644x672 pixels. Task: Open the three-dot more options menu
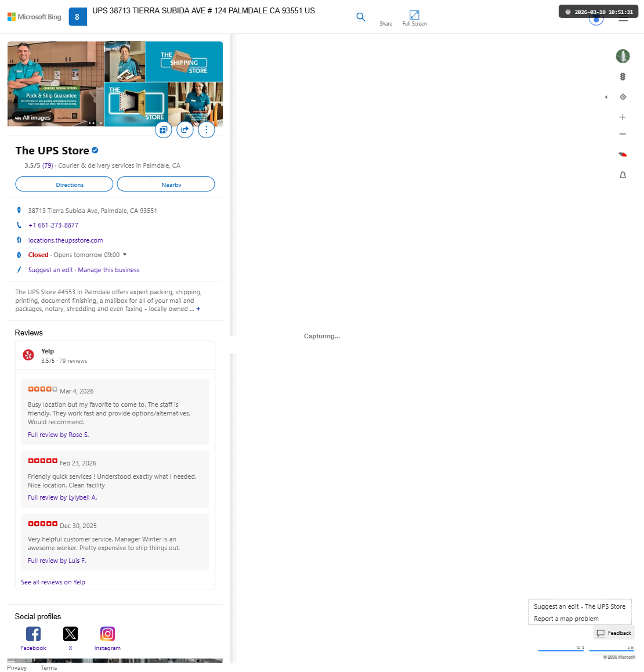[206, 129]
